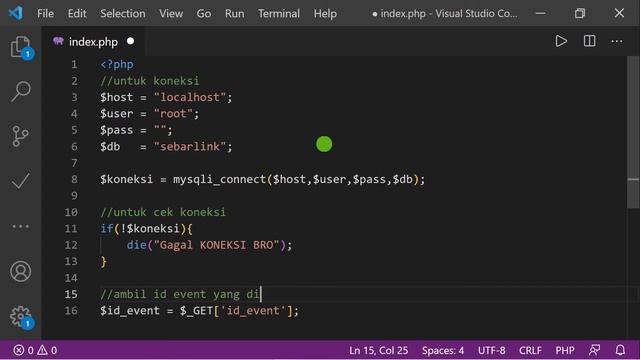
Task: Click the feedback icon in status bar
Action: (595, 350)
